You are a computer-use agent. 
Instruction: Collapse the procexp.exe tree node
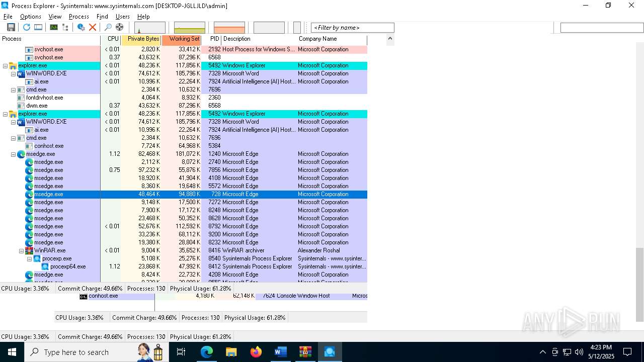29,258
